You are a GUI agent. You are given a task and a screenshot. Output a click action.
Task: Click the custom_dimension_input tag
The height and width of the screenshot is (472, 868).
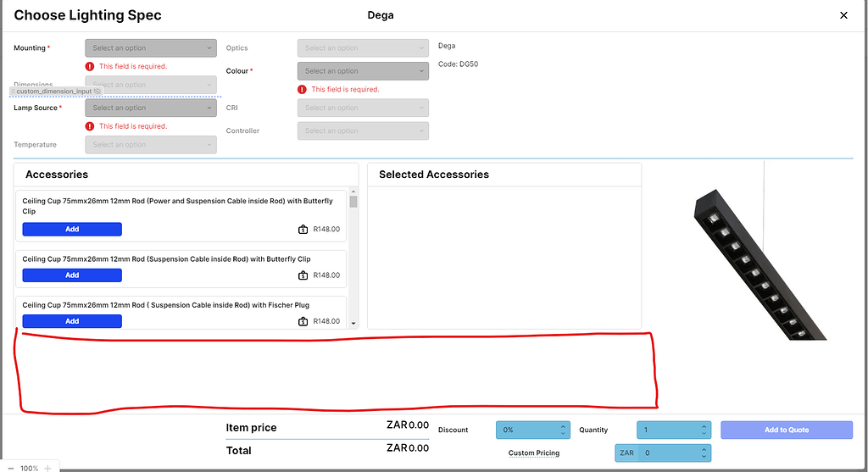(x=55, y=92)
